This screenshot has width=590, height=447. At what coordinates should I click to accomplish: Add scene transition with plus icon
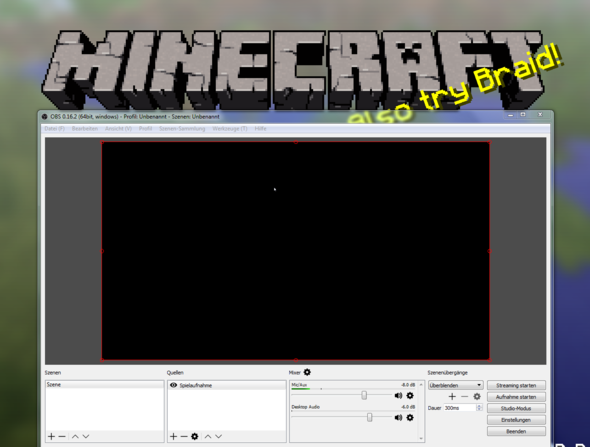coord(452,397)
